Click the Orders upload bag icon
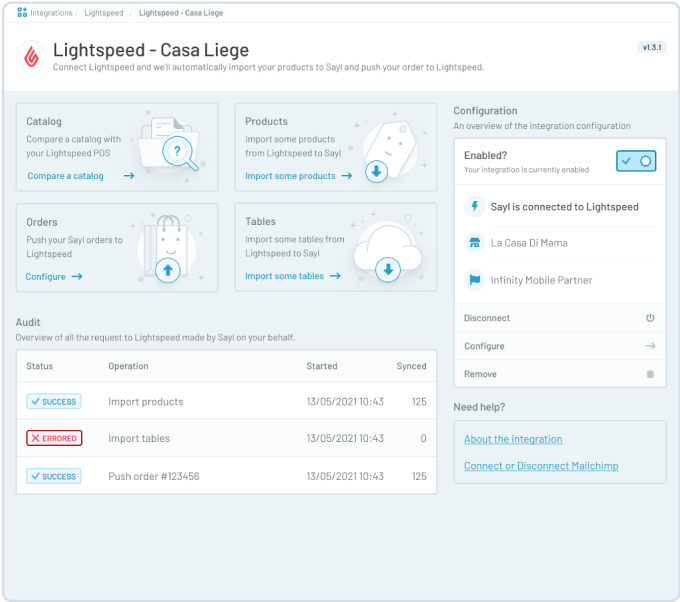Viewport: 680px width, 602px height. pos(168,269)
